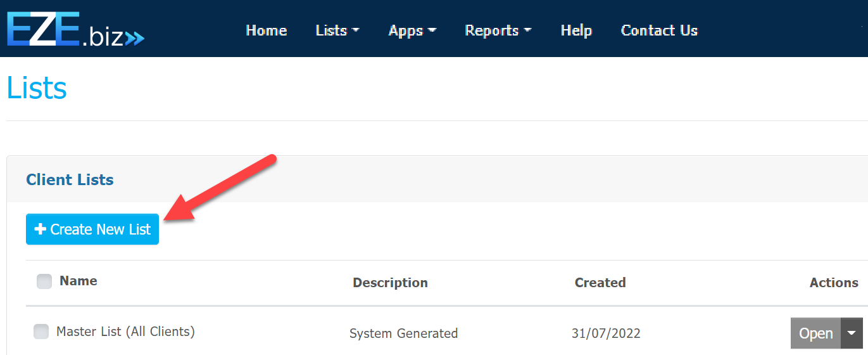Click the Client Lists panel heading
The height and width of the screenshot is (355, 868).
coord(70,180)
